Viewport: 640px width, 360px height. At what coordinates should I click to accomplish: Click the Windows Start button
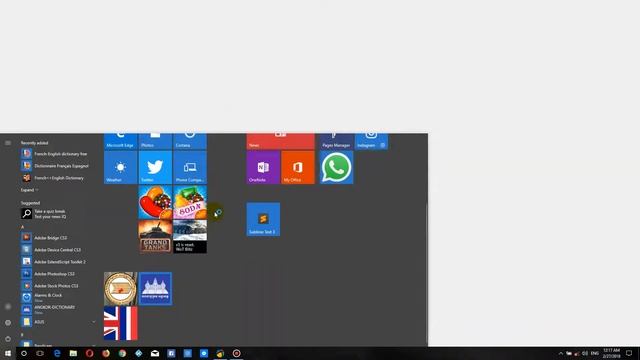tap(8, 353)
